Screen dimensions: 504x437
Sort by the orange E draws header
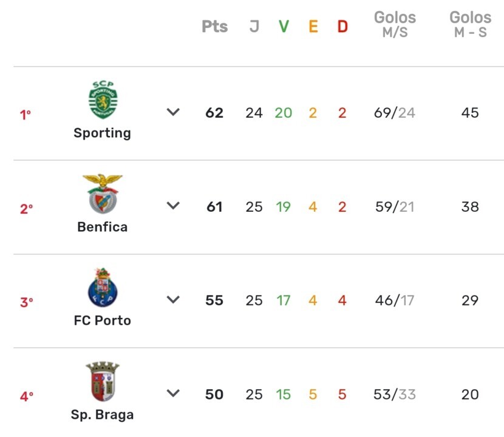click(x=313, y=27)
